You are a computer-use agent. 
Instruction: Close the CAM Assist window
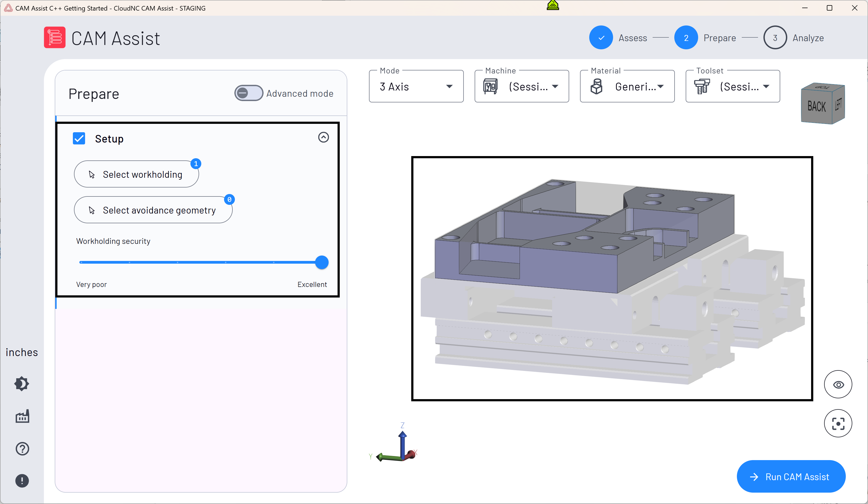click(x=854, y=8)
